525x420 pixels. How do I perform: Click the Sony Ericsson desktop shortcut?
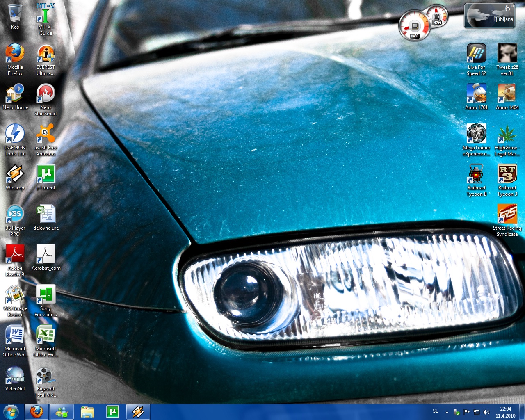pos(46,301)
